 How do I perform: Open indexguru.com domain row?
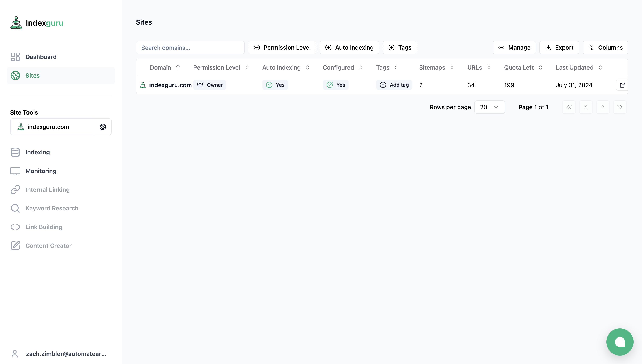click(170, 85)
